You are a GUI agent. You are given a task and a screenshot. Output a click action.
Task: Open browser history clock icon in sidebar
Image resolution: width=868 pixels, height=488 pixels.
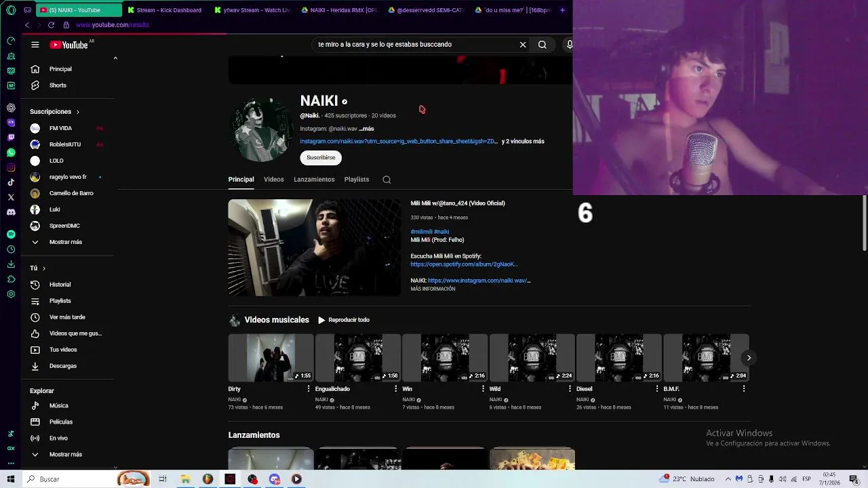(11, 249)
